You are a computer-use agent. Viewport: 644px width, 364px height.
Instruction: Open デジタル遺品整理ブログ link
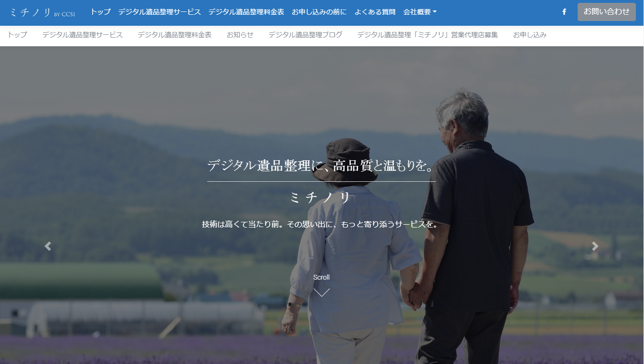pos(305,35)
